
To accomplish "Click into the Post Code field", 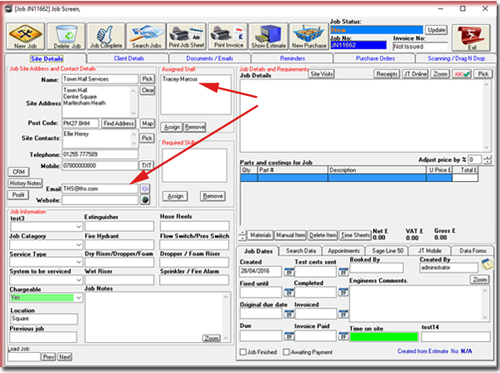I will pos(80,123).
